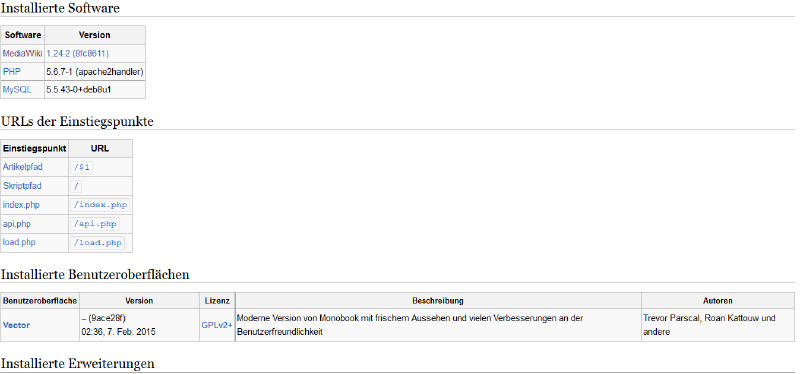
Task: Click the GPLv2+ license link
Action: (217, 325)
